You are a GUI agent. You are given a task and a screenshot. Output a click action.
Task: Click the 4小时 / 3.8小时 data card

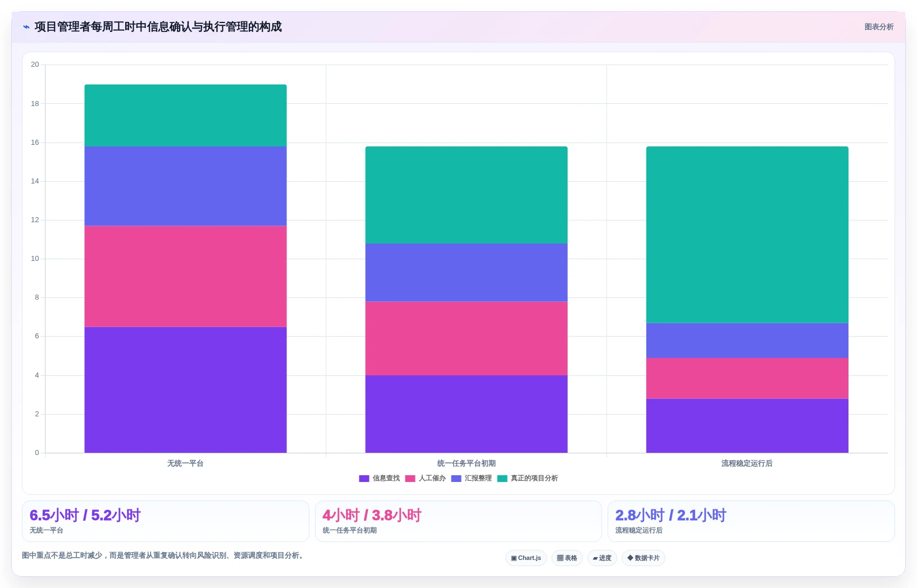(458, 521)
